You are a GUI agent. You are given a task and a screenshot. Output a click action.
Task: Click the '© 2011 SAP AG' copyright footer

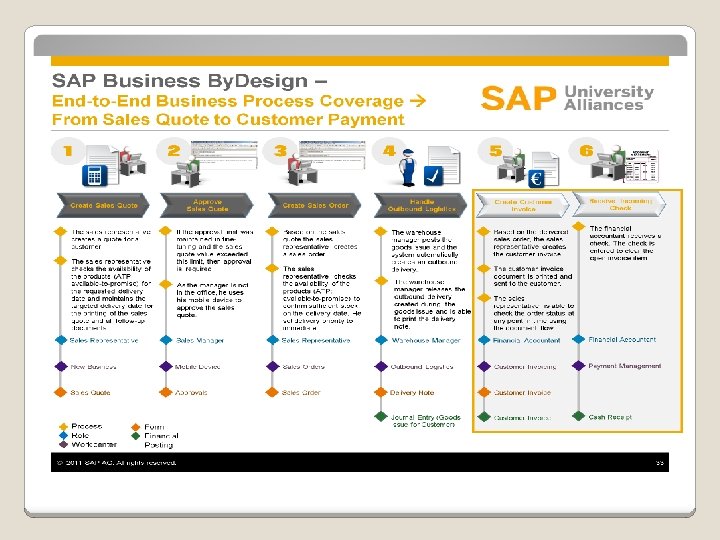pyautogui.click(x=116, y=462)
